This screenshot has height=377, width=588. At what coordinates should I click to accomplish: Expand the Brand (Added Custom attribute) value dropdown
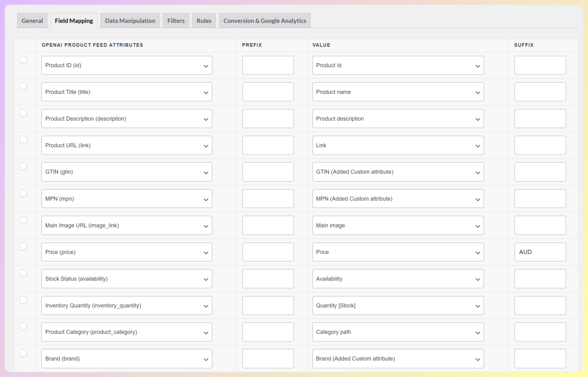[x=397, y=358]
